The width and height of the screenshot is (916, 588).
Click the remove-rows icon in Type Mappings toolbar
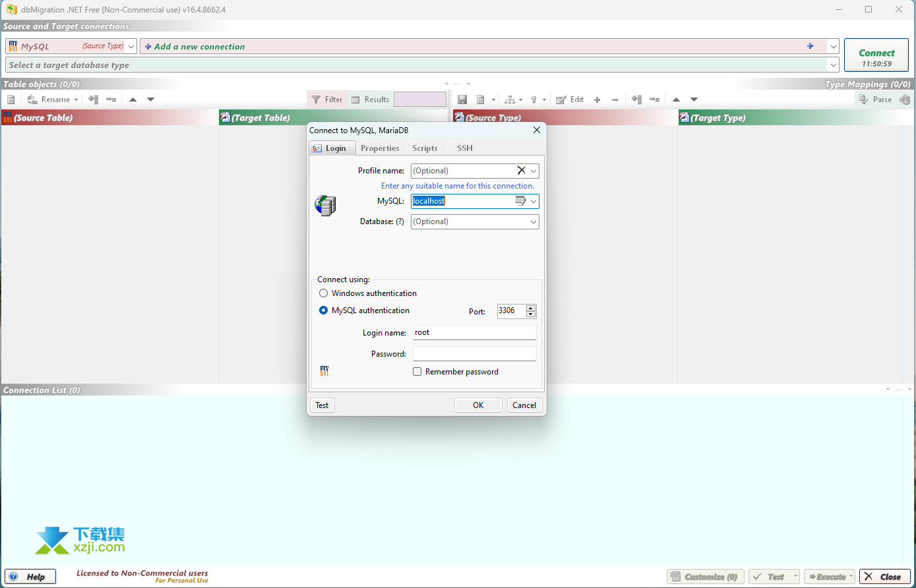coord(654,100)
